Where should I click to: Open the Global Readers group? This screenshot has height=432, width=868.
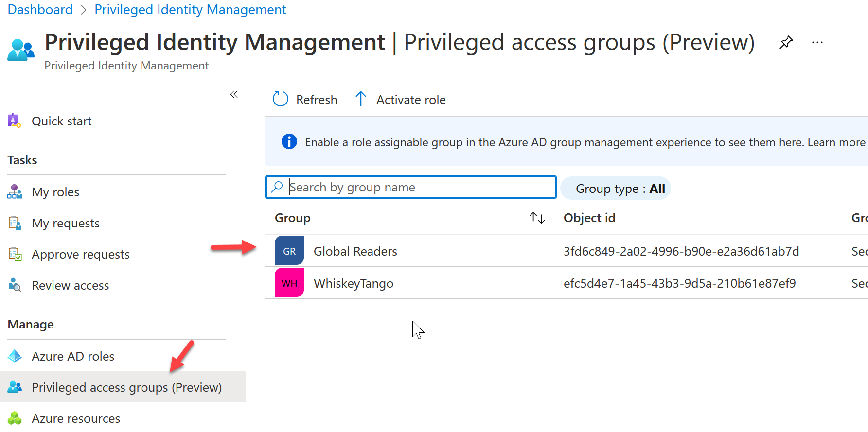(355, 251)
